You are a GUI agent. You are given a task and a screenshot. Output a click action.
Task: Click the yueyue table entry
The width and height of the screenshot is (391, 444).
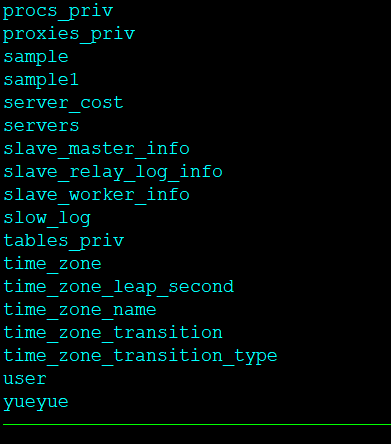(36, 402)
